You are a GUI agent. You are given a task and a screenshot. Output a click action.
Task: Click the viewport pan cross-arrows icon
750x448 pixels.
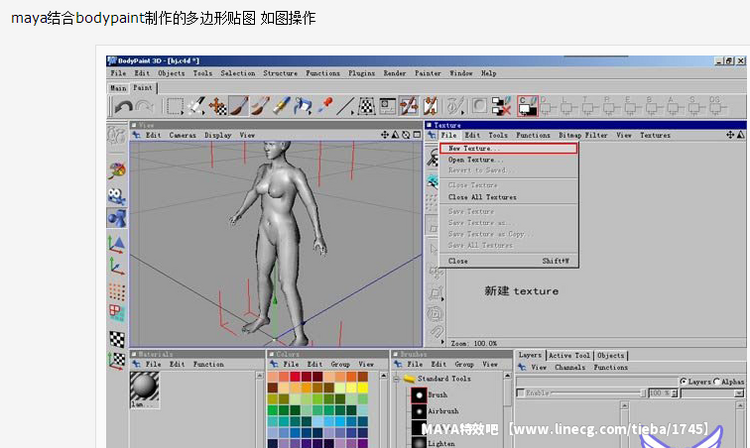pyautogui.click(x=385, y=135)
